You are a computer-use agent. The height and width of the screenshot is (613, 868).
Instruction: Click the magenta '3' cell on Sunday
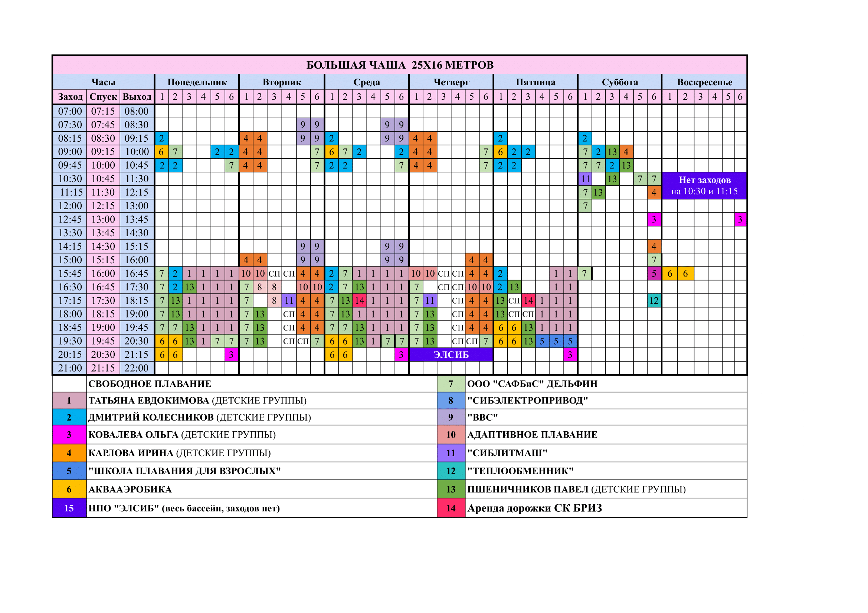[740, 219]
